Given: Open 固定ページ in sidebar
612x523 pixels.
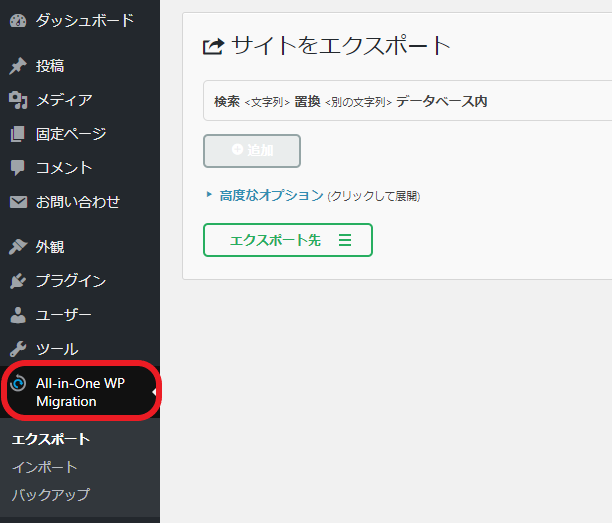Looking at the screenshot, I should coord(71,134).
